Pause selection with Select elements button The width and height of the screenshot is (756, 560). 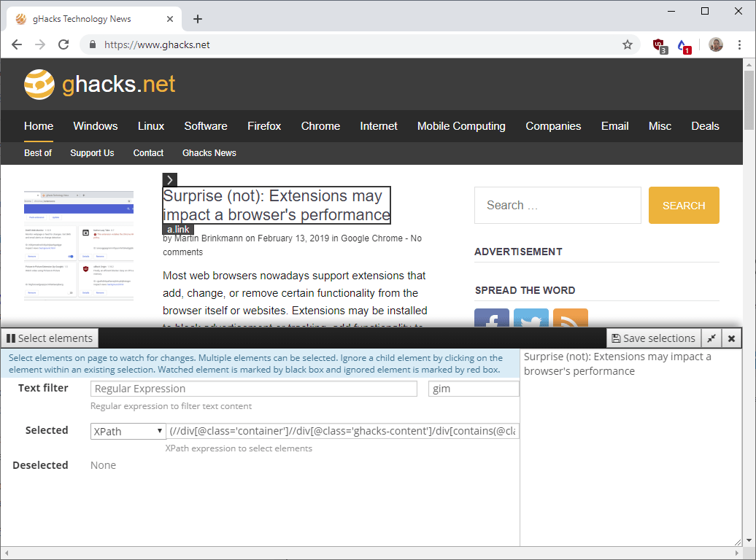coord(50,338)
